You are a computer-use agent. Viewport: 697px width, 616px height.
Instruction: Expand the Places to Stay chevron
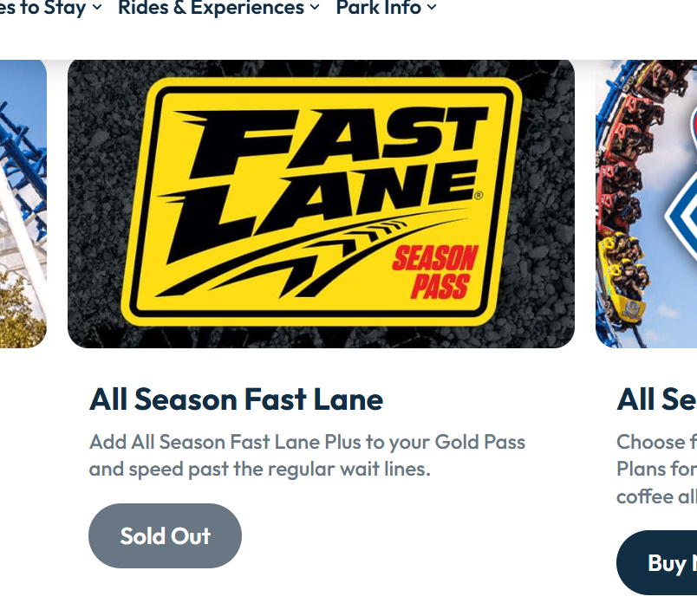[x=97, y=8]
